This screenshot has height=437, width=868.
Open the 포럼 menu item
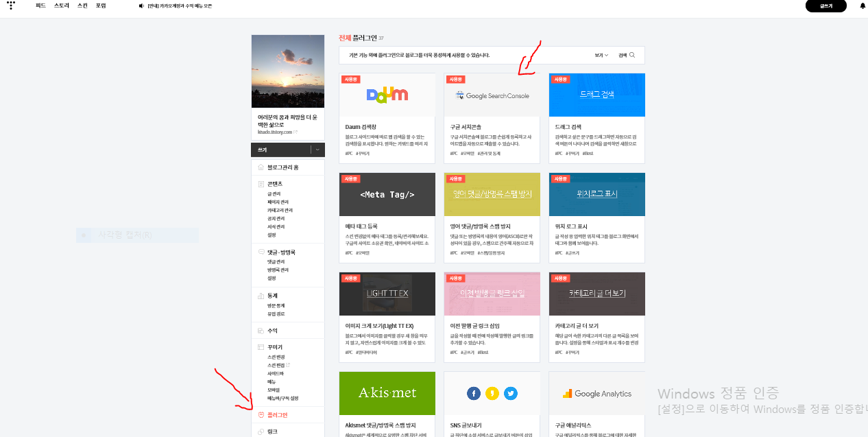click(x=101, y=5)
